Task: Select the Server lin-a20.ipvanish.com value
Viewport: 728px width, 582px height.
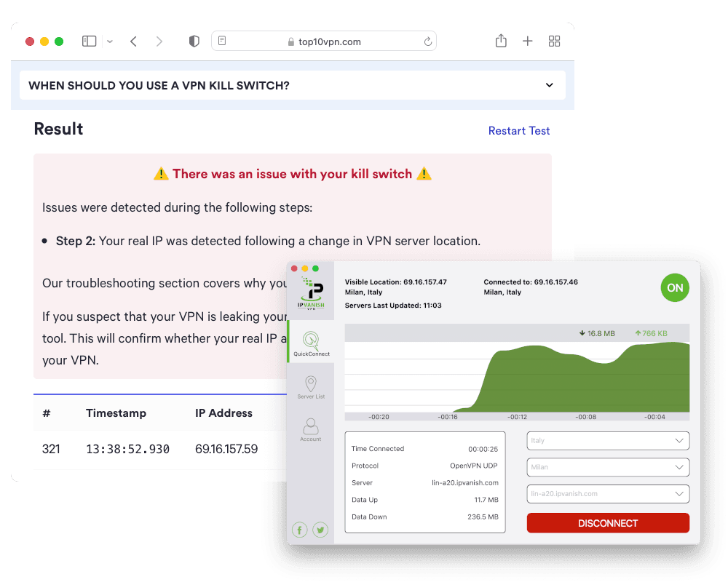Action: pos(464,482)
